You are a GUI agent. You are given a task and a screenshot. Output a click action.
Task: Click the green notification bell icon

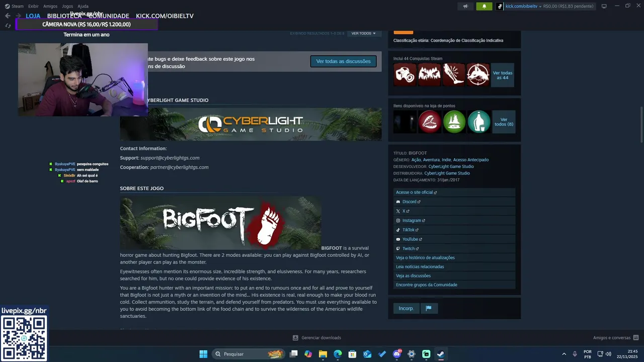pyautogui.click(x=484, y=6)
